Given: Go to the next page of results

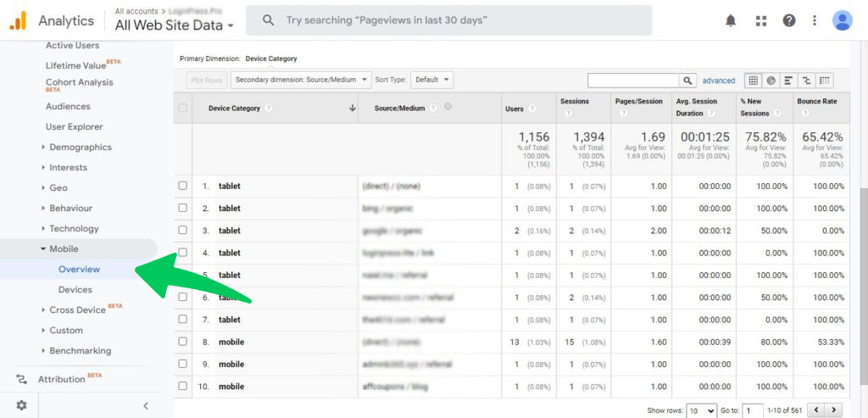Looking at the screenshot, I should [x=837, y=410].
